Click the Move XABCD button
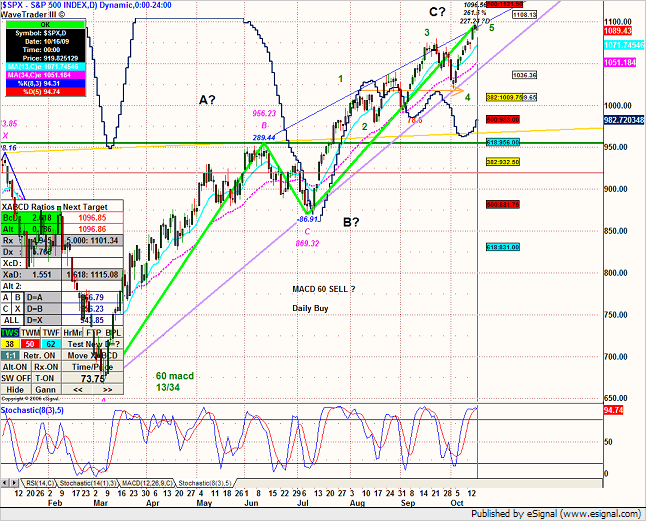646x521 pixels. coord(93,355)
